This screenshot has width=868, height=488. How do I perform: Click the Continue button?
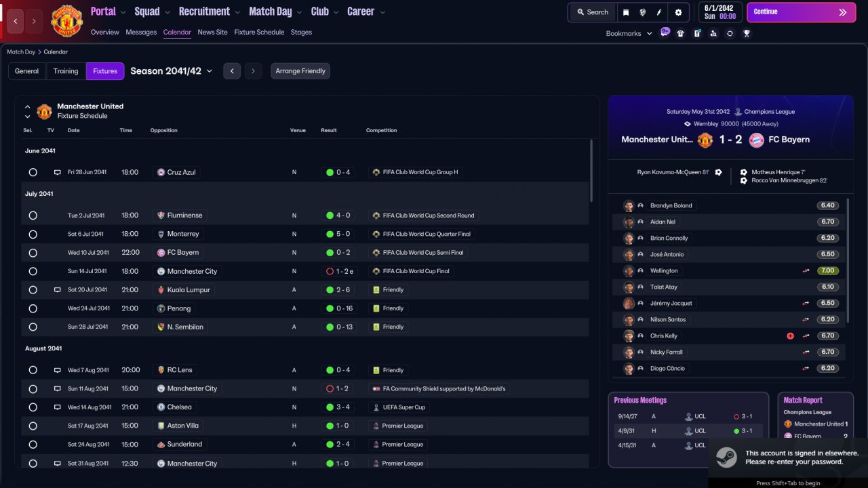point(802,12)
